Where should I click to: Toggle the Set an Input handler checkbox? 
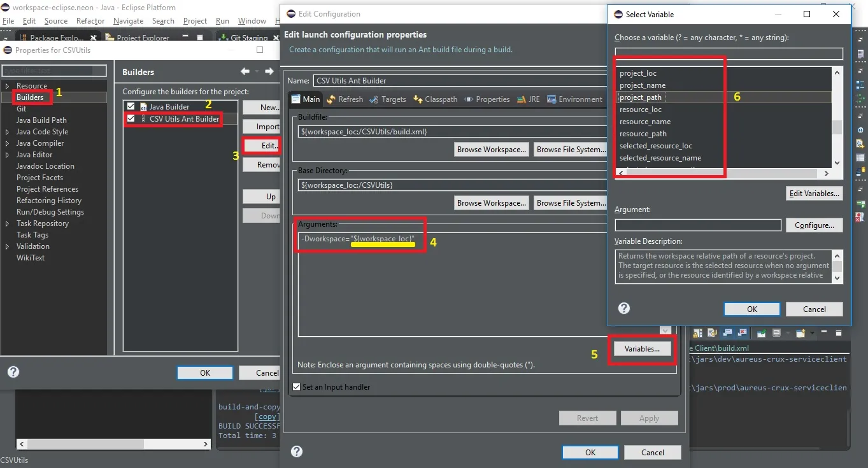pos(296,386)
